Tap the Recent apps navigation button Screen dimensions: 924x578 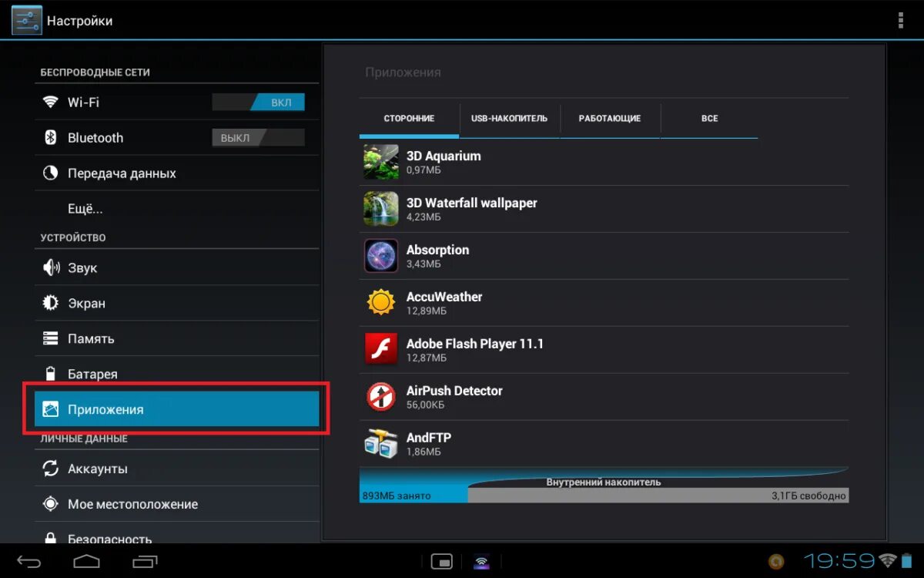145,560
